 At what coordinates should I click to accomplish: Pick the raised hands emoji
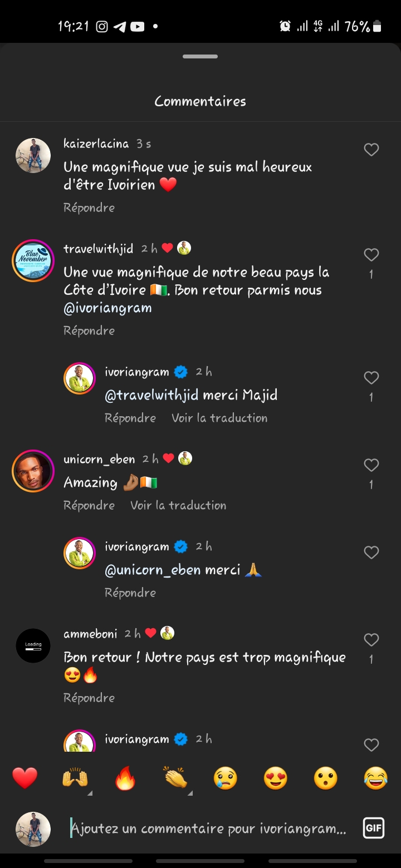[75, 778]
